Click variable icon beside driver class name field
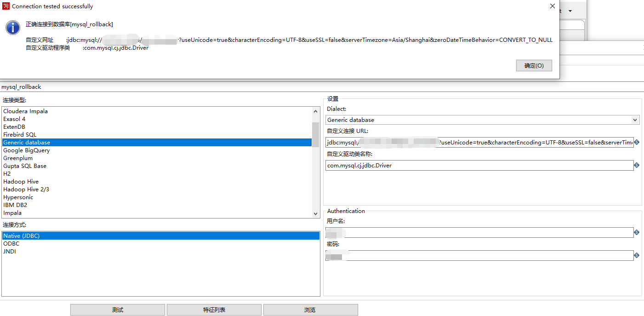Image resolution: width=644 pixels, height=316 pixels. pos(638,165)
